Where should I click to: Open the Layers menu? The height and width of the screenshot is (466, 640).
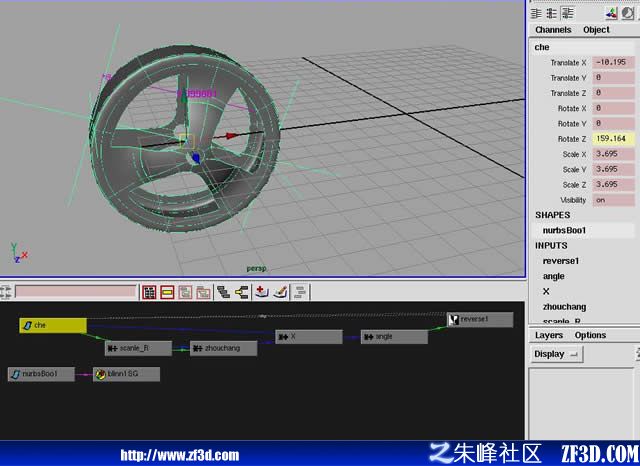pos(549,335)
